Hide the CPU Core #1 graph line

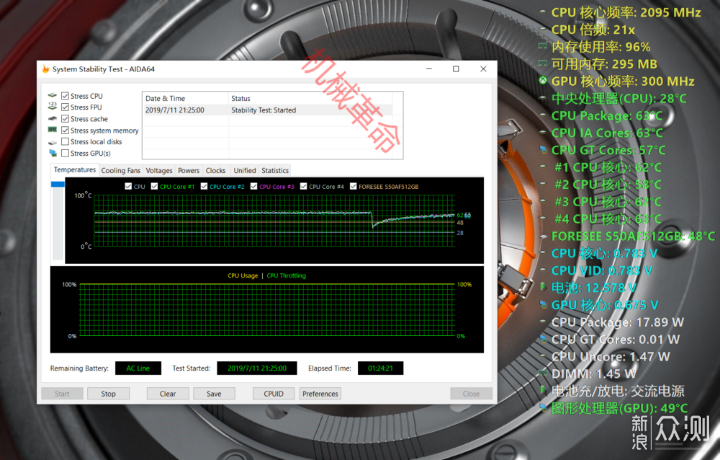[x=154, y=186]
